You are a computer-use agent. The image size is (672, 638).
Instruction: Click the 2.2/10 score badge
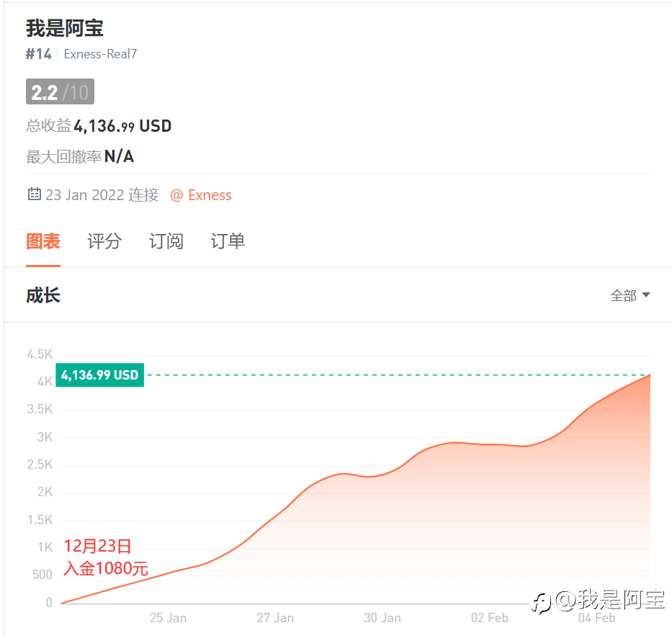point(60,91)
